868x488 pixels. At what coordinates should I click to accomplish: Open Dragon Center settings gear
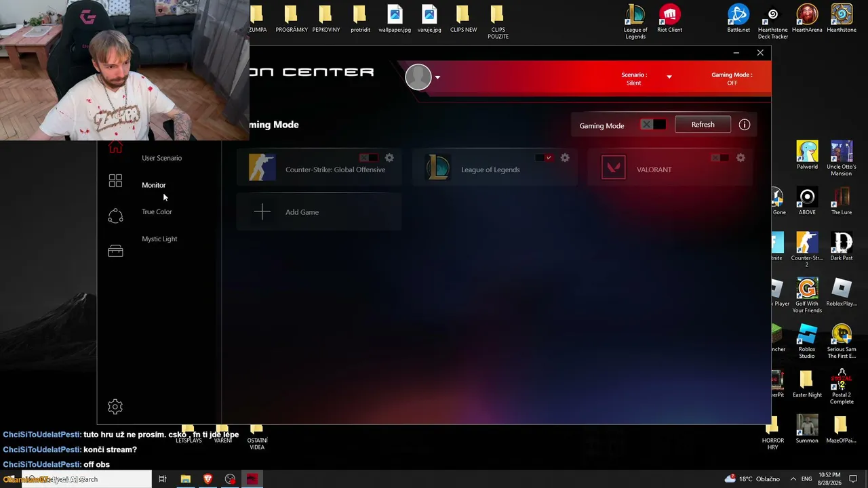pyautogui.click(x=115, y=407)
